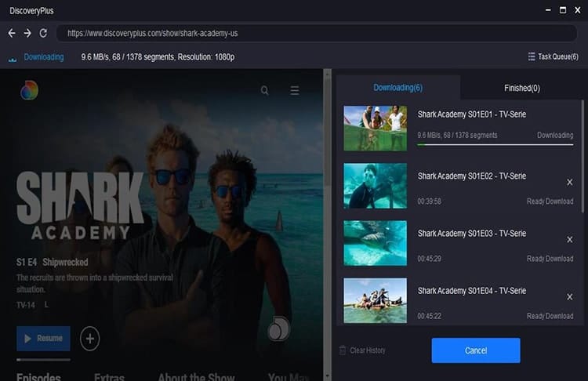
Task: Open the Episodes tab on show page
Action: click(38, 377)
